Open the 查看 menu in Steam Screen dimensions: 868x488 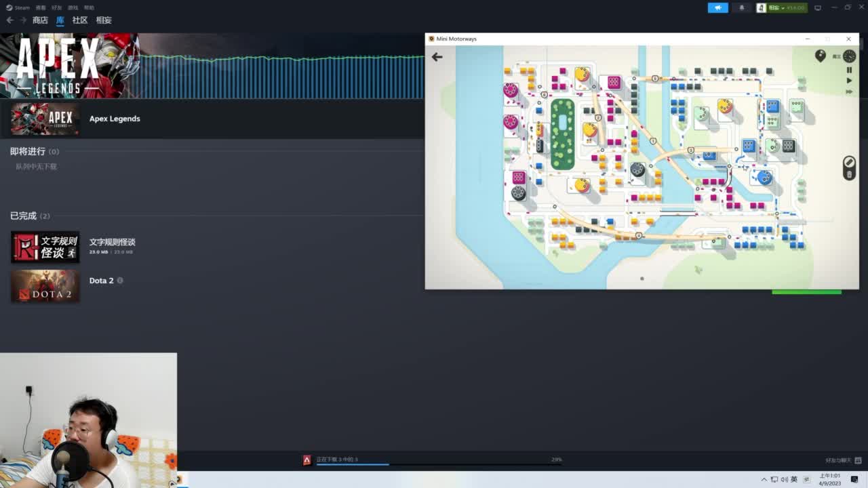click(41, 7)
